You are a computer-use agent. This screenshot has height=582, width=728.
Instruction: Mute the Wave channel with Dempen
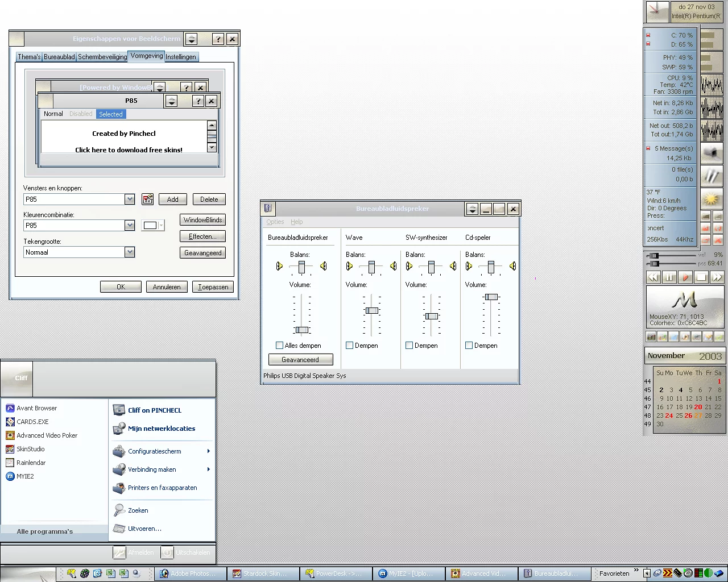coord(350,346)
